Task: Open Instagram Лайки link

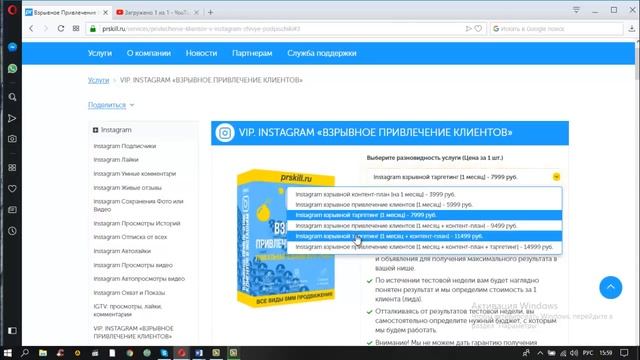Action: pos(116,160)
